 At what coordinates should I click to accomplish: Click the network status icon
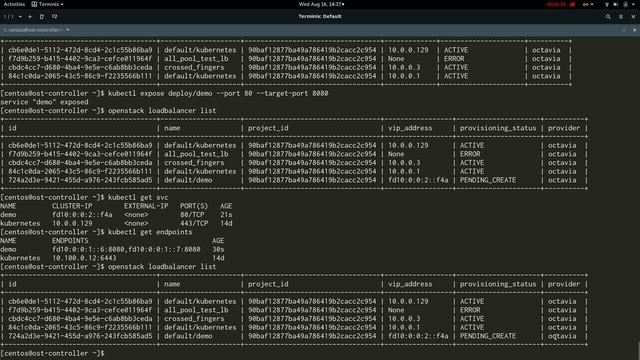[x=607, y=4]
